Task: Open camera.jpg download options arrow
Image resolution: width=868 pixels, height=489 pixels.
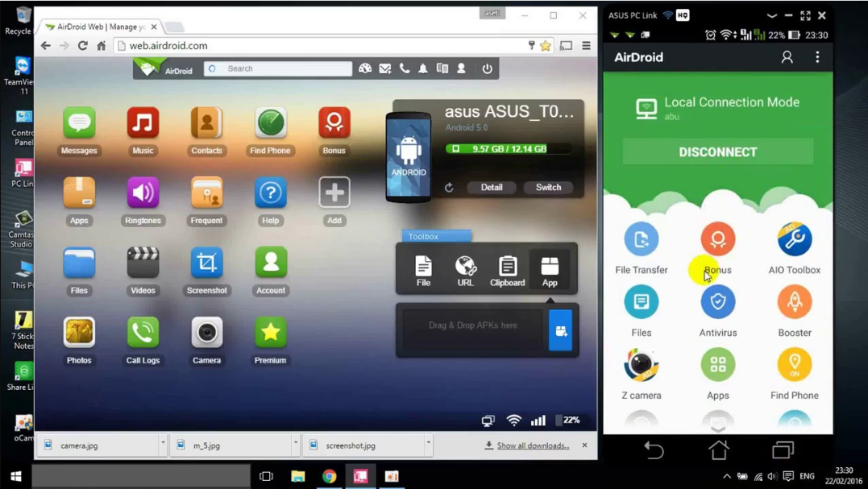Action: pyautogui.click(x=163, y=442)
